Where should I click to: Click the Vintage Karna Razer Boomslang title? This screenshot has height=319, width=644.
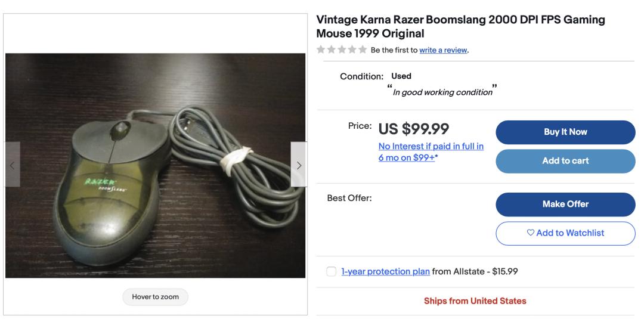pos(460,27)
